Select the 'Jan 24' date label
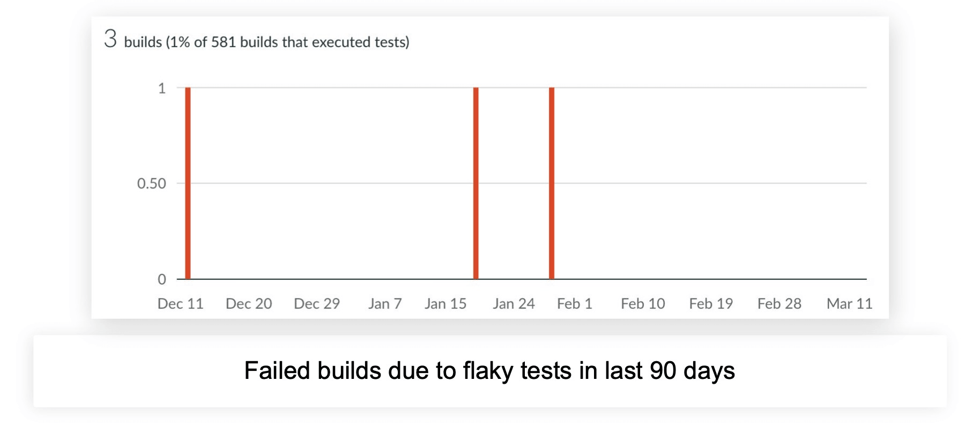980x439 pixels. pyautogui.click(x=514, y=304)
